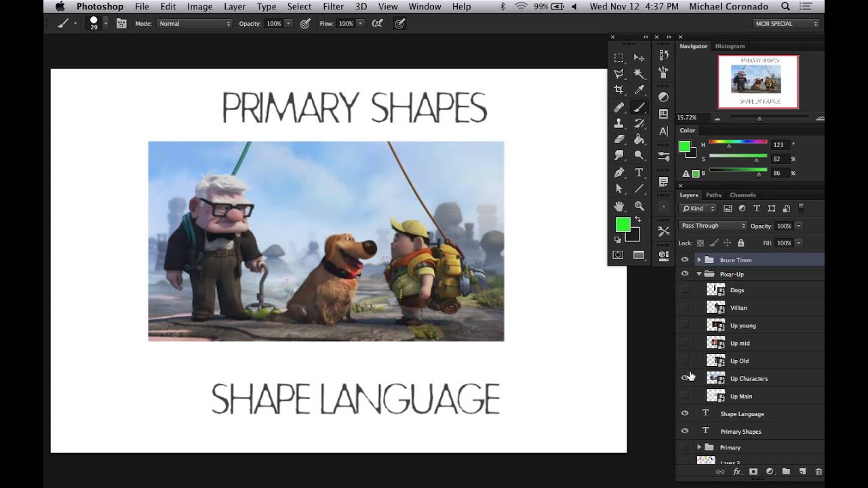The height and width of the screenshot is (488, 868).
Task: Open the brush Mode dropdown
Action: click(x=195, y=23)
